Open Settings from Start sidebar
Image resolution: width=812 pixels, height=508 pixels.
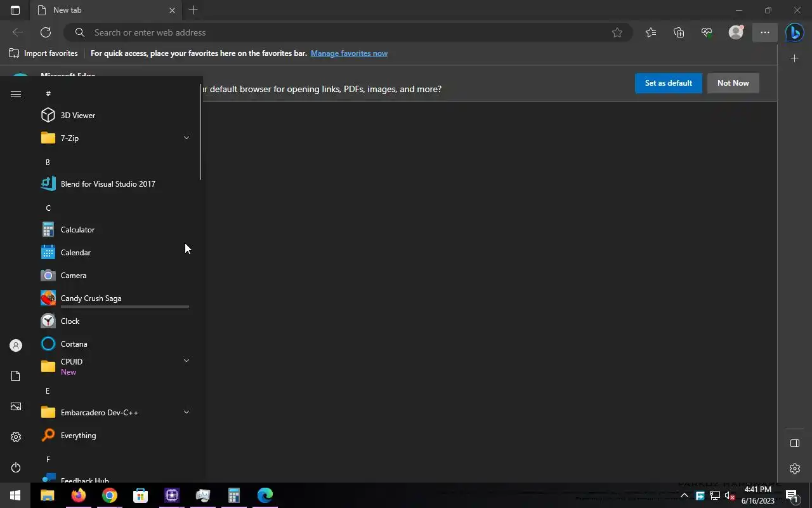tap(16, 437)
